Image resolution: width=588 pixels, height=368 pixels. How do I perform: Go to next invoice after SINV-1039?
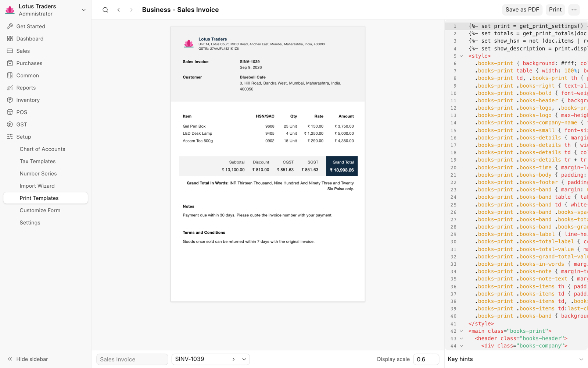pyautogui.click(x=233, y=360)
